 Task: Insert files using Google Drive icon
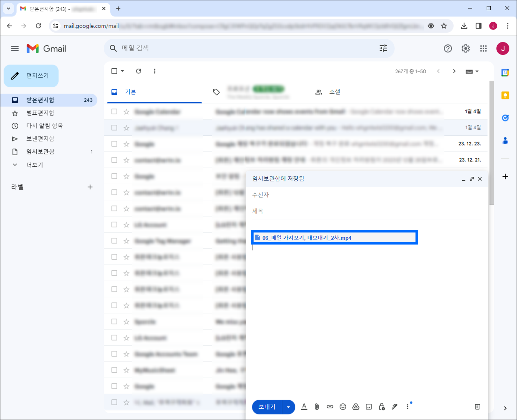(356, 407)
